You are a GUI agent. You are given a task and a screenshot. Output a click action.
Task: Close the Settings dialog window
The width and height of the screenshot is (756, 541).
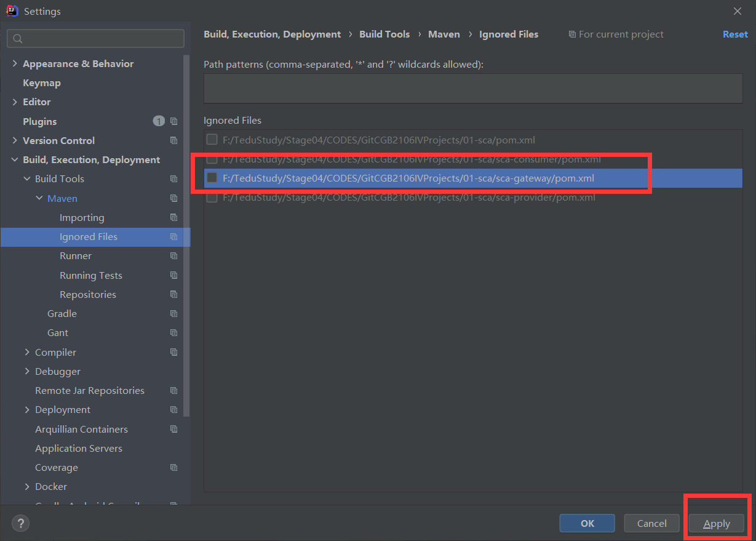click(738, 11)
